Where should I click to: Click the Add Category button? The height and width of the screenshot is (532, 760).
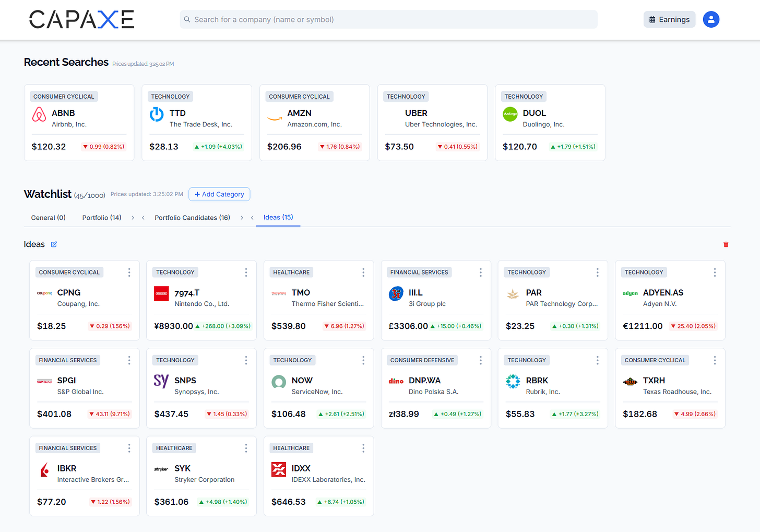coord(219,194)
